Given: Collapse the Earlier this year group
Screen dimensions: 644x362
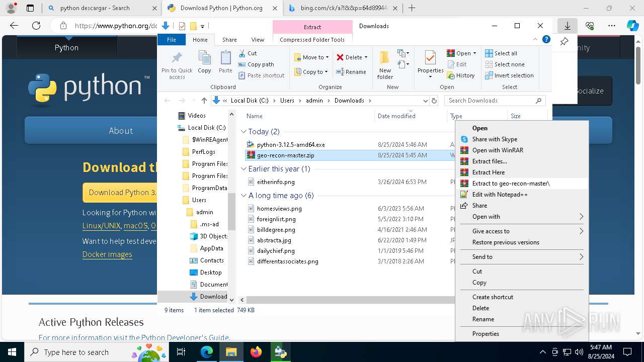Looking at the screenshot, I should 244,169.
